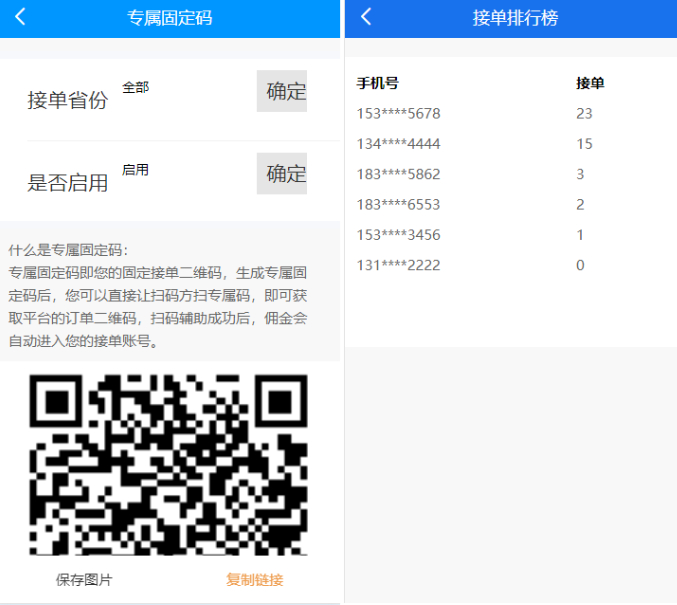Click the 什么是专属固定码 heading
This screenshot has height=605, width=677.
68,250
